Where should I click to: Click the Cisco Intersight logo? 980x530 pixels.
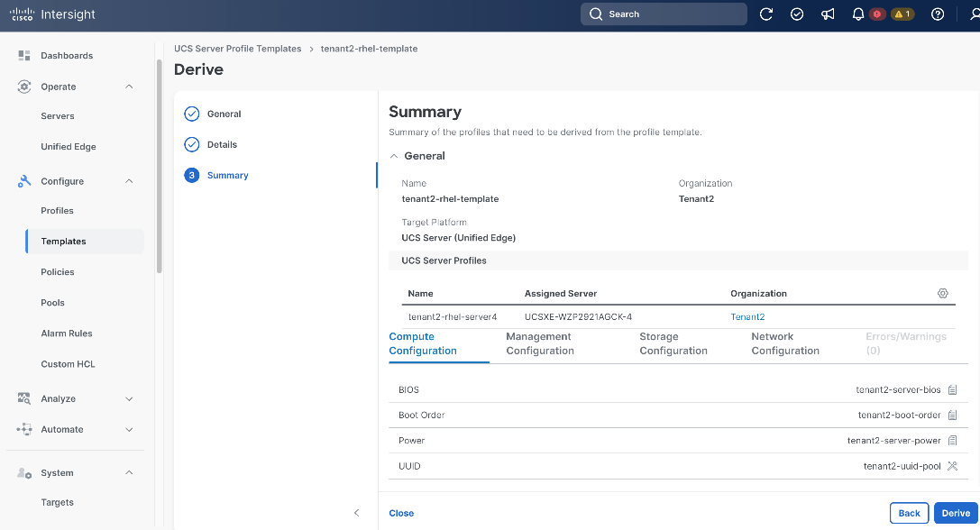[x=52, y=14]
